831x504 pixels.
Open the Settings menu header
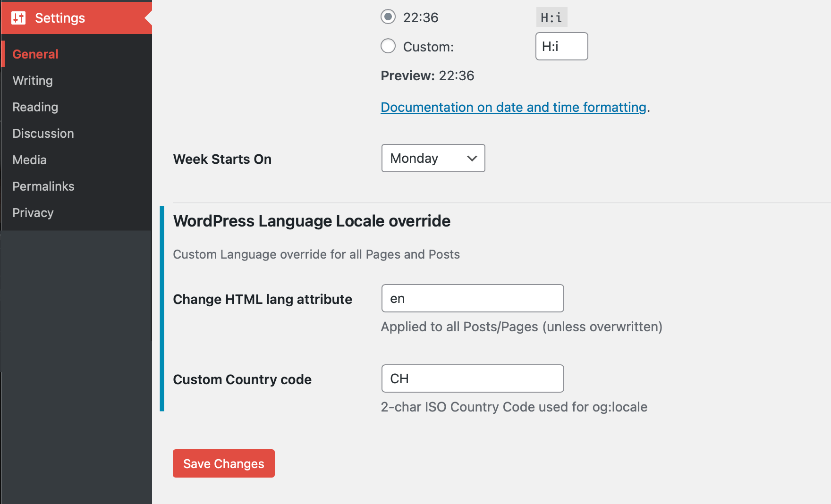click(60, 18)
